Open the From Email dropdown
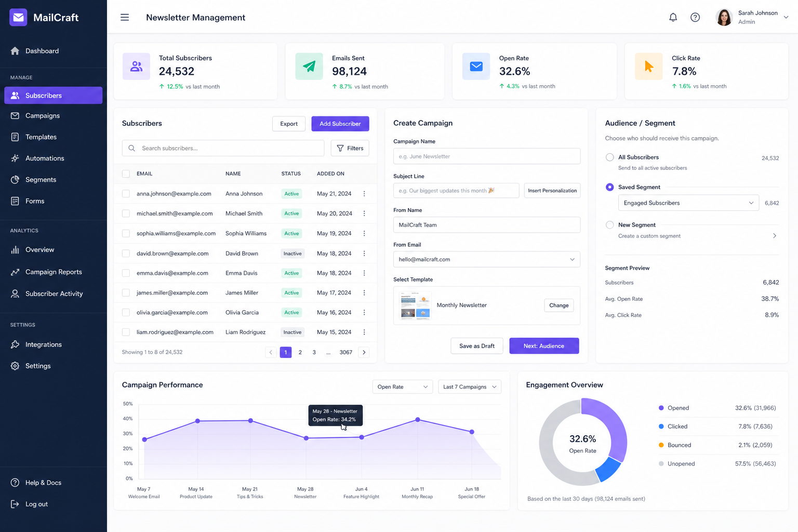Viewport: 798px width, 532px height. coord(487,259)
